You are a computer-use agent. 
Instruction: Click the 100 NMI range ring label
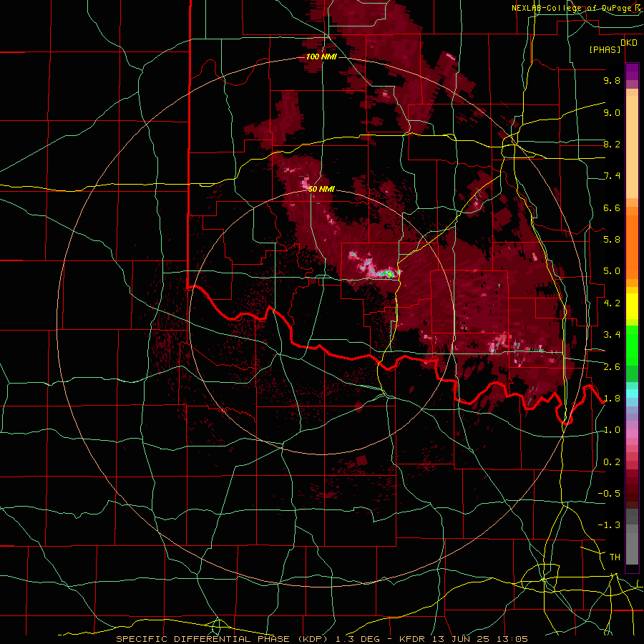pos(321,57)
